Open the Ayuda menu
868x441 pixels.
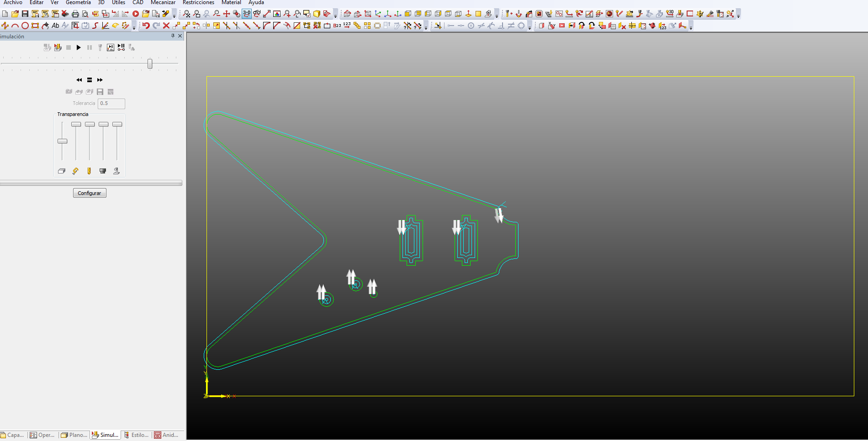coord(256,3)
